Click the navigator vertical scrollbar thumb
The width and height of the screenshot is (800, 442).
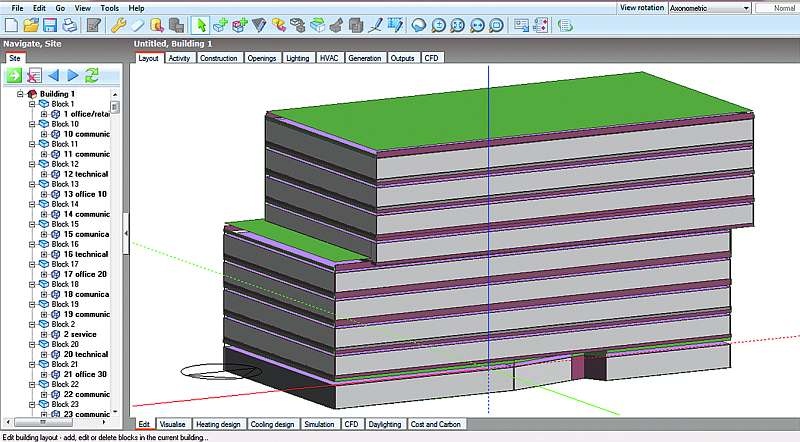coord(115,107)
